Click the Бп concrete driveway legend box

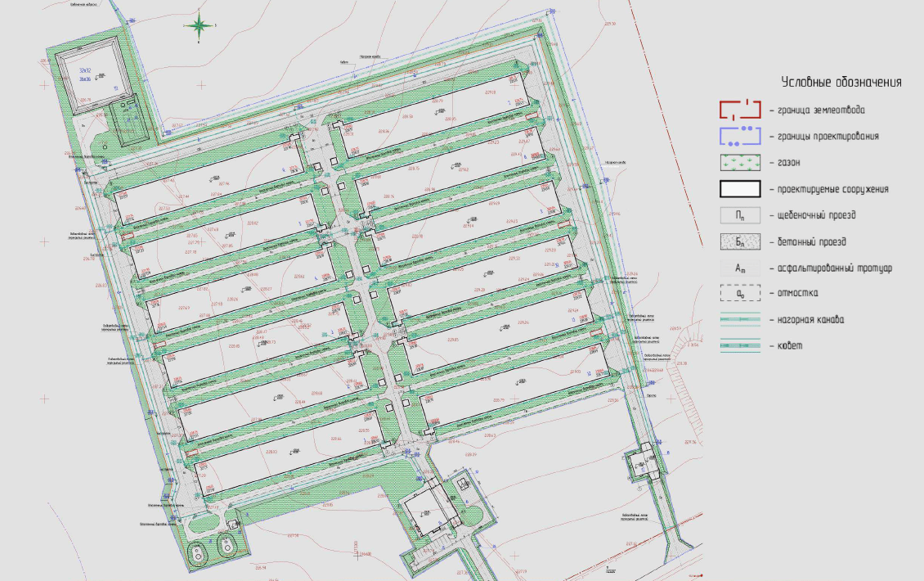[740, 241]
